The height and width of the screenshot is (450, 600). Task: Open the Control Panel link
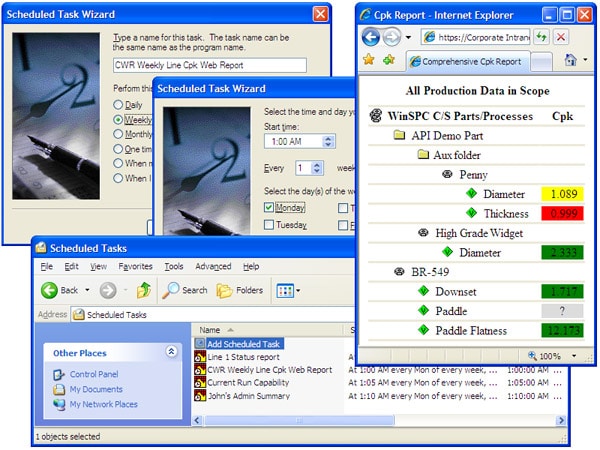pyautogui.click(x=96, y=375)
